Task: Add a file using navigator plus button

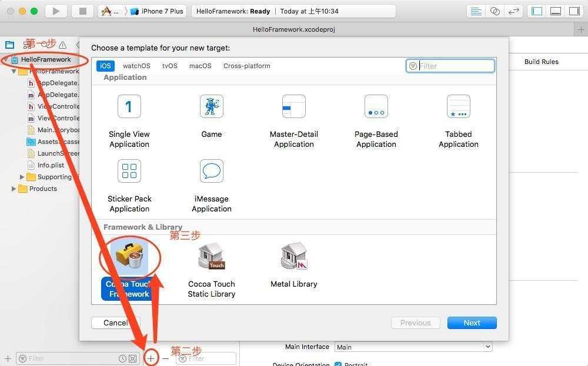Action: 8,358
